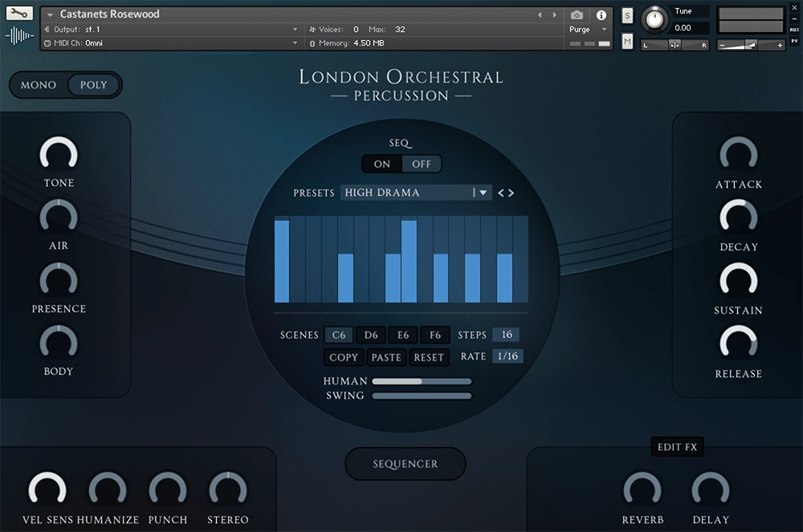Go to previous instrument arrow
This screenshot has width=803, height=532.
pyautogui.click(x=540, y=14)
